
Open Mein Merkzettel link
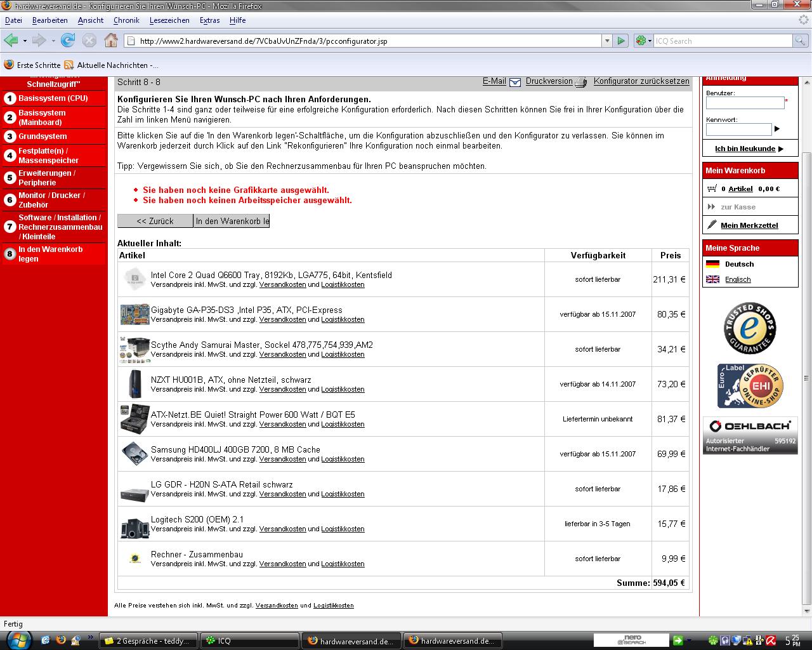click(749, 225)
